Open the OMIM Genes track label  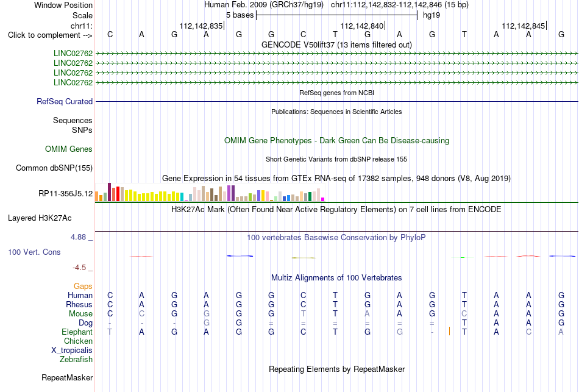69,149
